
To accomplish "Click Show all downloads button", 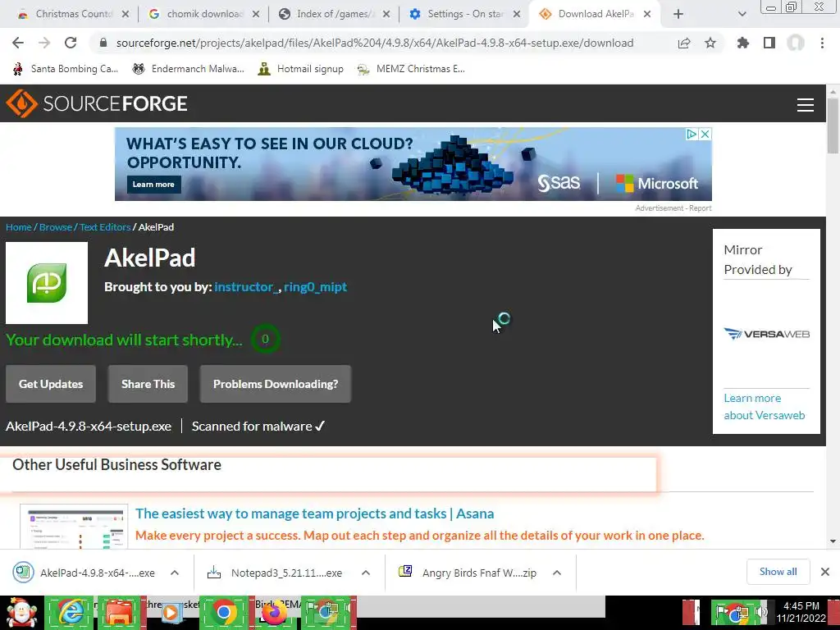I will pyautogui.click(x=778, y=572).
